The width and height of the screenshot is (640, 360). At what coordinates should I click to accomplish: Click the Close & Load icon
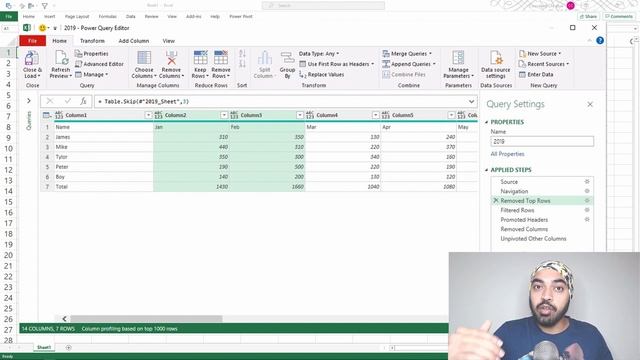click(x=31, y=58)
